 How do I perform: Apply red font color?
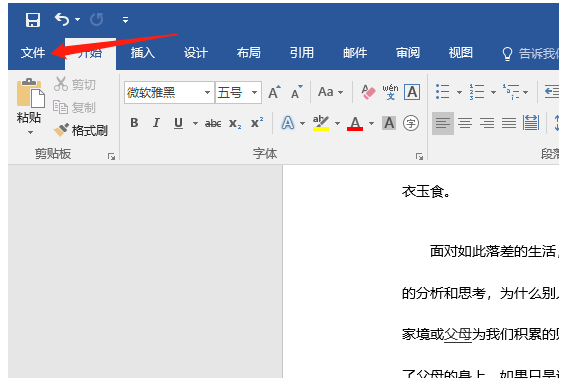click(x=355, y=123)
